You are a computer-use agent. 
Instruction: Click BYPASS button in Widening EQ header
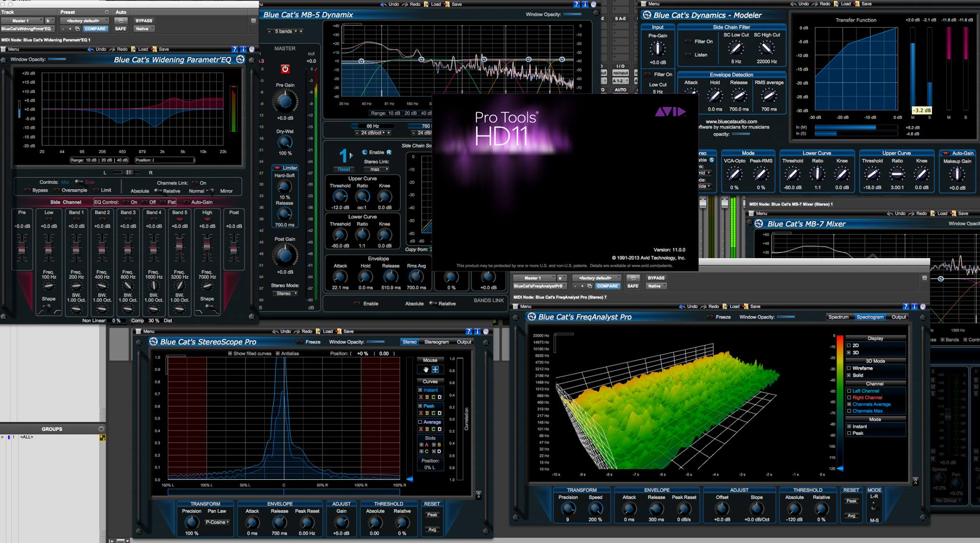pyautogui.click(x=144, y=21)
